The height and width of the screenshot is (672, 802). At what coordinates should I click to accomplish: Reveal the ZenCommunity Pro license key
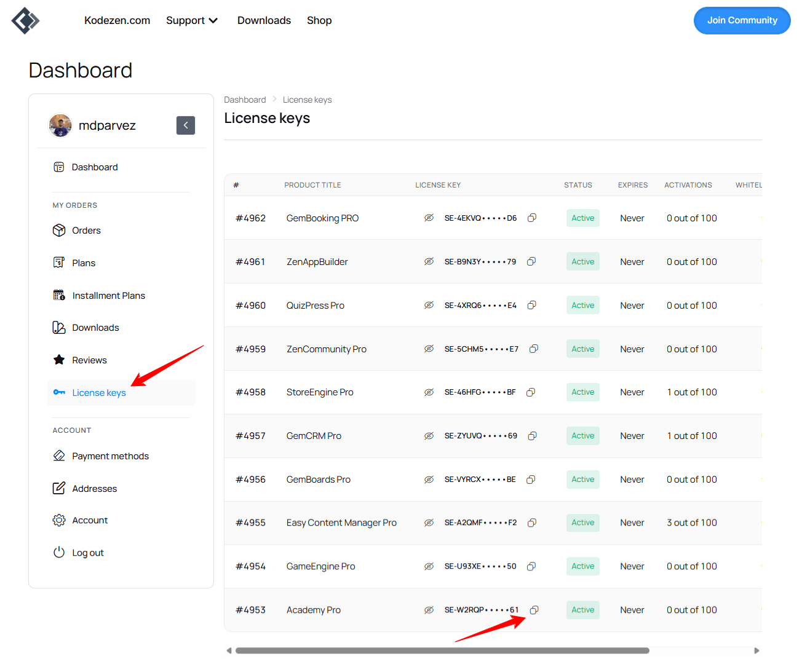point(429,349)
